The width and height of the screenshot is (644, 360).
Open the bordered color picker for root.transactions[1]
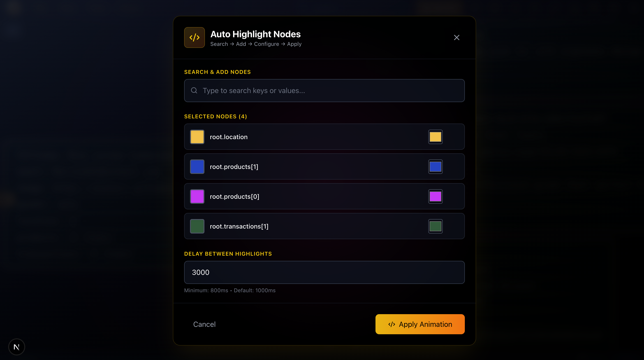(435, 226)
